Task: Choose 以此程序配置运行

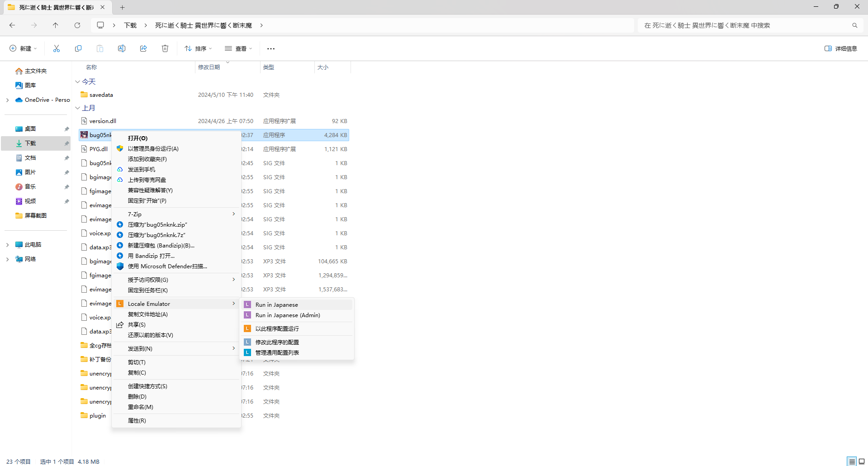Action: (297, 328)
